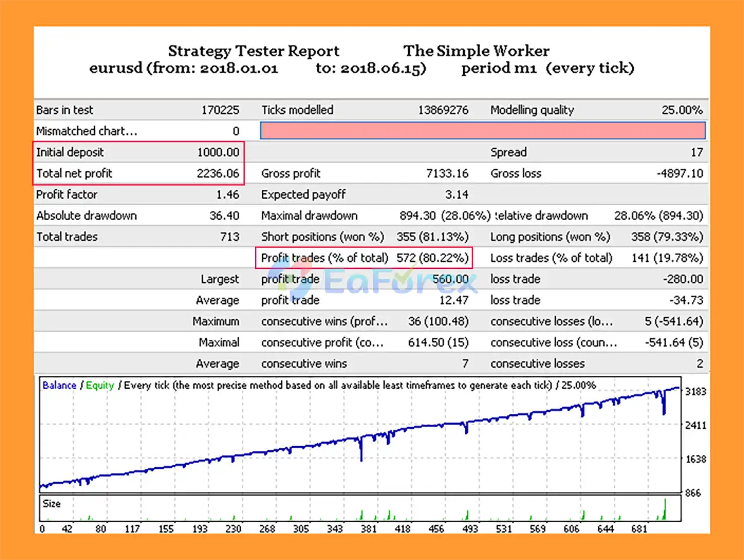The image size is (744, 560).
Task: Click the Modelling quality indicator showing 25.00%
Action: pos(686,110)
